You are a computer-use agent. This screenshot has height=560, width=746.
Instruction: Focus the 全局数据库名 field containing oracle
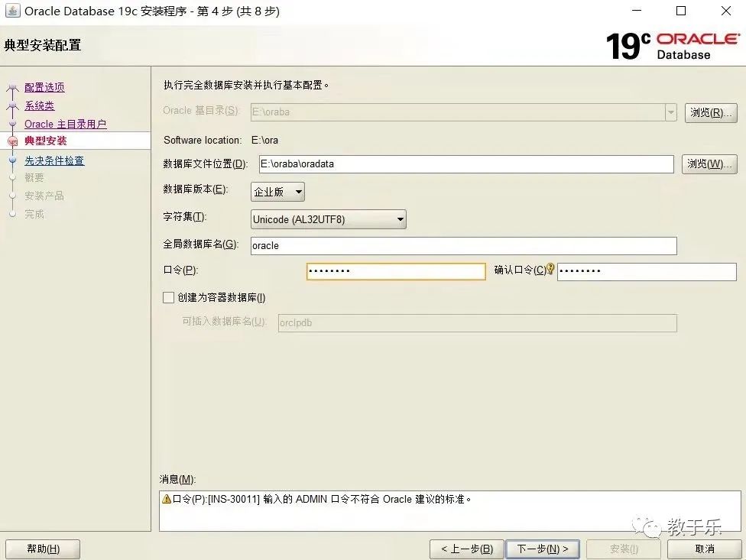pos(463,246)
